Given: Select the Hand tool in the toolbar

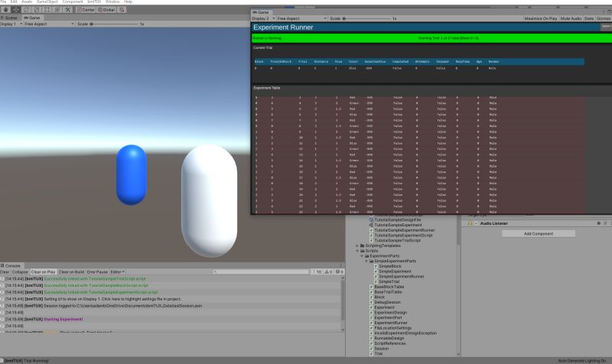Looking at the screenshot, I should (5, 9).
